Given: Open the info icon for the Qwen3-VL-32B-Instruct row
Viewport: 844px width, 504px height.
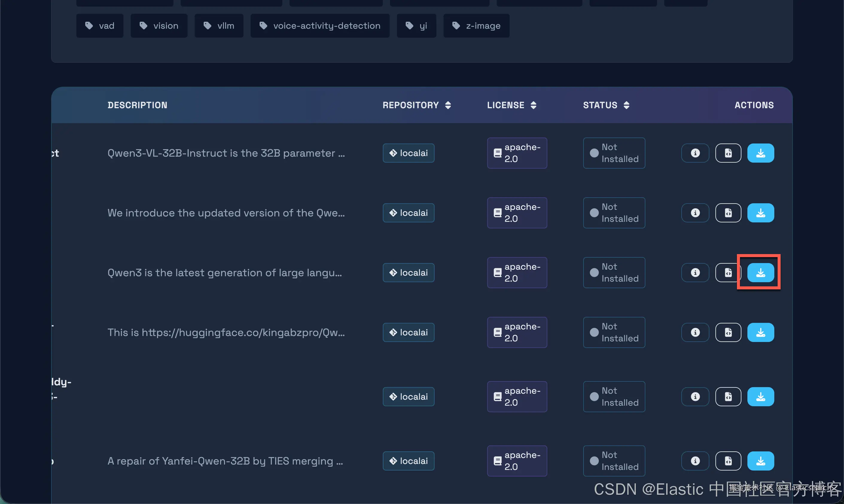Looking at the screenshot, I should [695, 153].
